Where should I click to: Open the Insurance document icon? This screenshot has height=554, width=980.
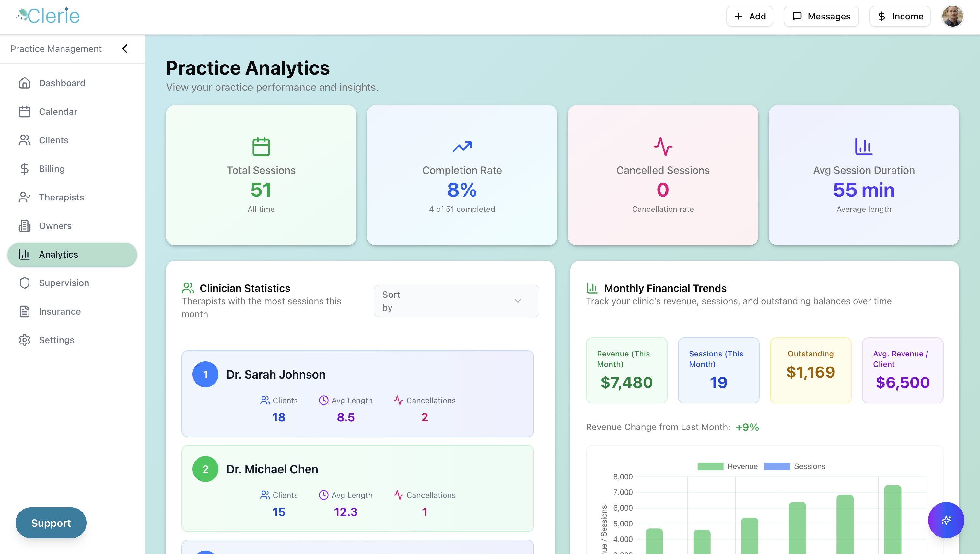coord(25,311)
